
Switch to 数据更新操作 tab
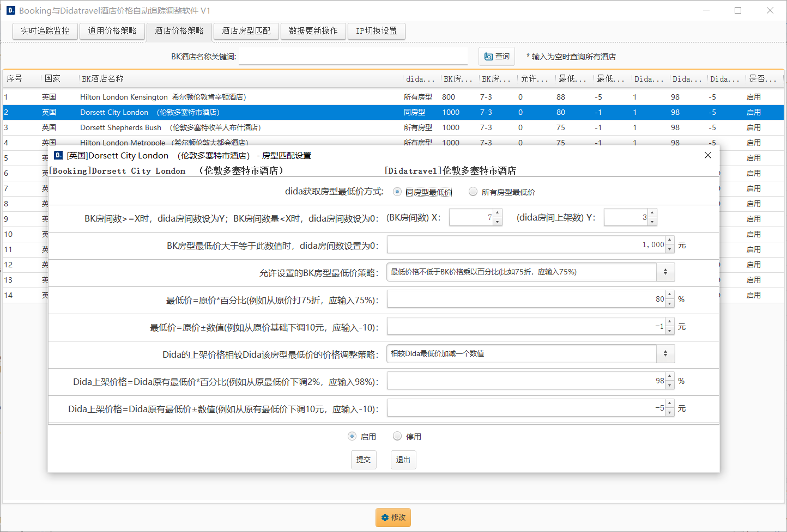(313, 31)
